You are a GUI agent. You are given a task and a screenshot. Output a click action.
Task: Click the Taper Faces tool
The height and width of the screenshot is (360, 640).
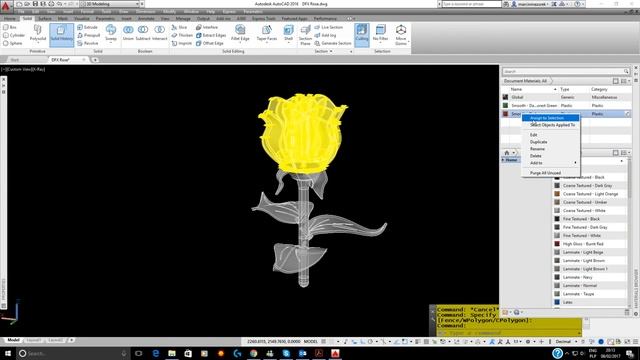click(x=267, y=33)
